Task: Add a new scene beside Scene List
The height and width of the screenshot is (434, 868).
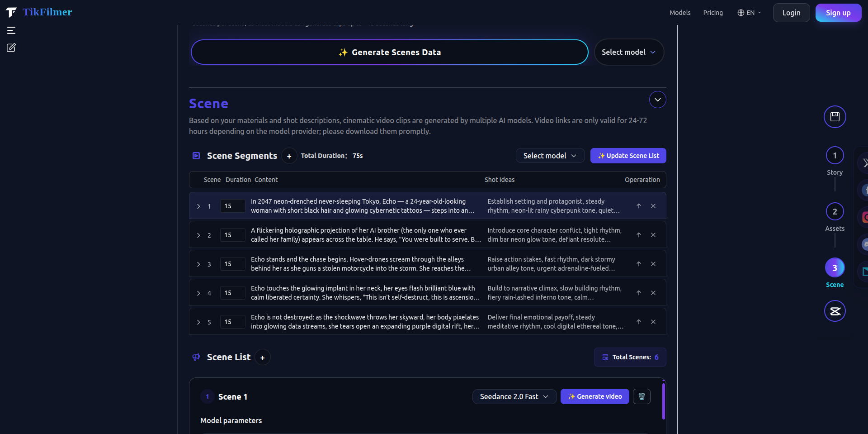Action: [x=262, y=357]
